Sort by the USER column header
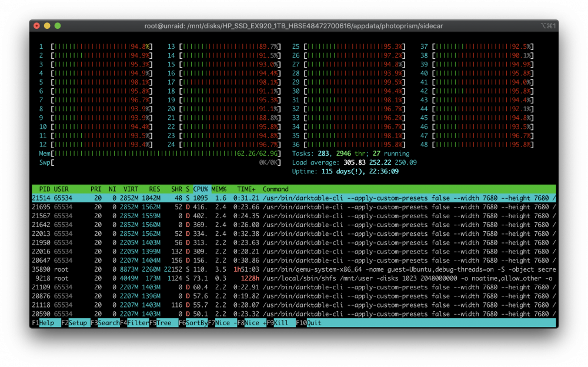 coord(61,189)
